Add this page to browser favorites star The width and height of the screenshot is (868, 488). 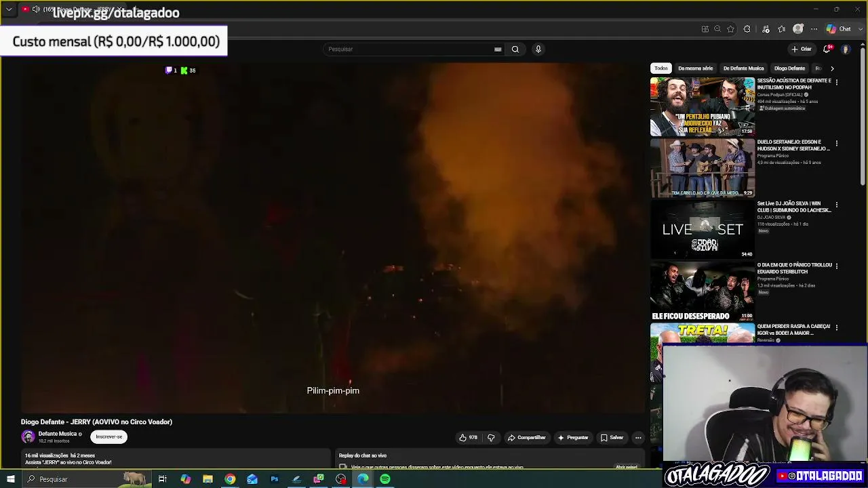point(730,29)
